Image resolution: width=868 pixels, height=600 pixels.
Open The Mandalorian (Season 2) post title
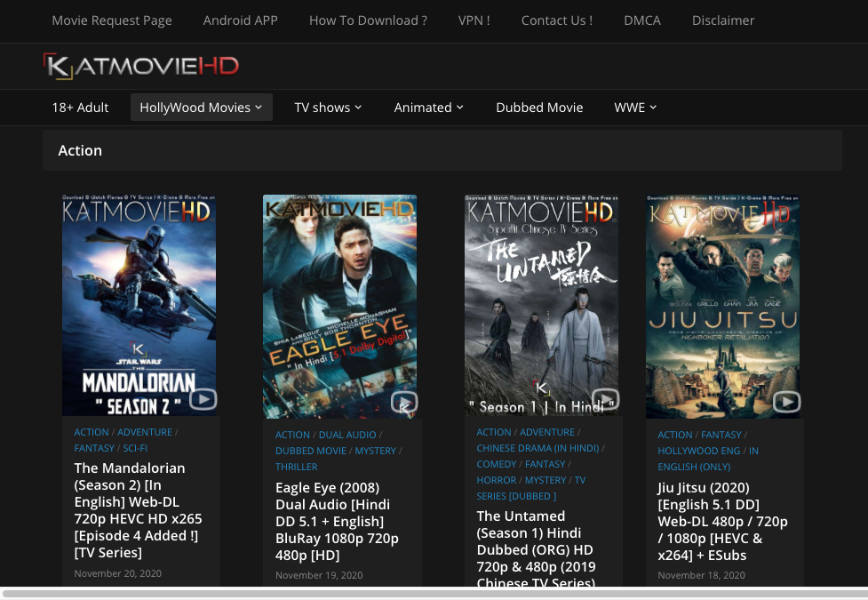[138, 510]
